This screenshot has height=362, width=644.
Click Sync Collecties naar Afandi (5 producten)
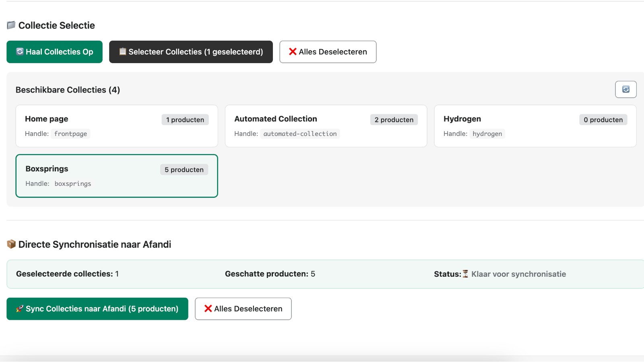pos(97,309)
